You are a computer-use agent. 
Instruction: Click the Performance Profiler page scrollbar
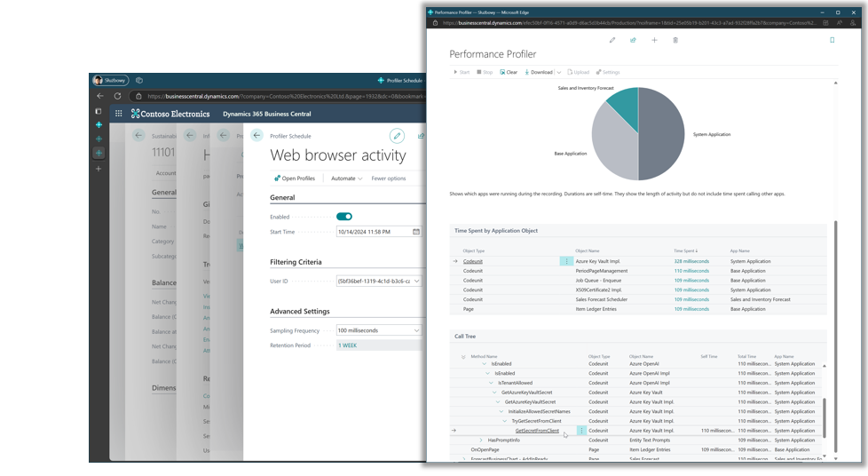click(835, 337)
